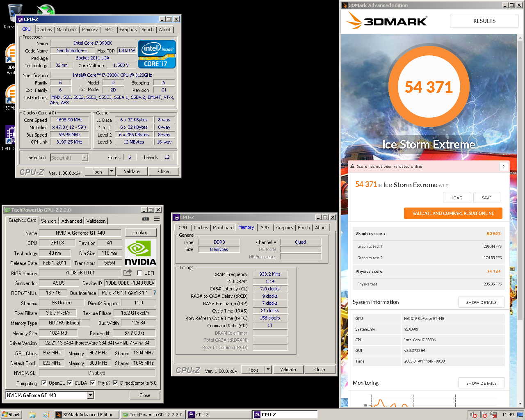Click the Core Speed value 4698.90 MHz
Image resolution: width=525 pixels, height=420 pixels.
pyautogui.click(x=69, y=120)
